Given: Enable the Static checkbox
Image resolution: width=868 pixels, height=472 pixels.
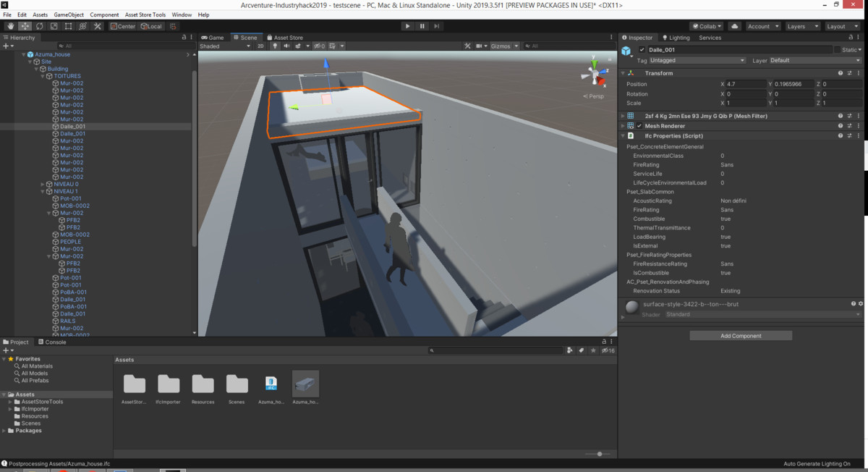Looking at the screenshot, I should (x=838, y=50).
